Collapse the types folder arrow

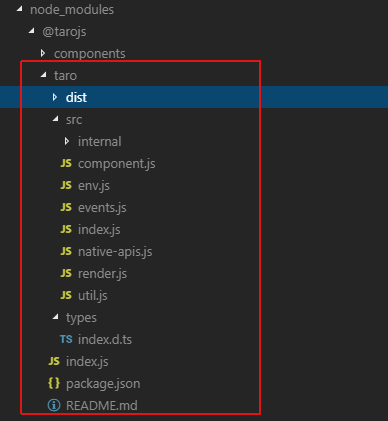coord(56,317)
